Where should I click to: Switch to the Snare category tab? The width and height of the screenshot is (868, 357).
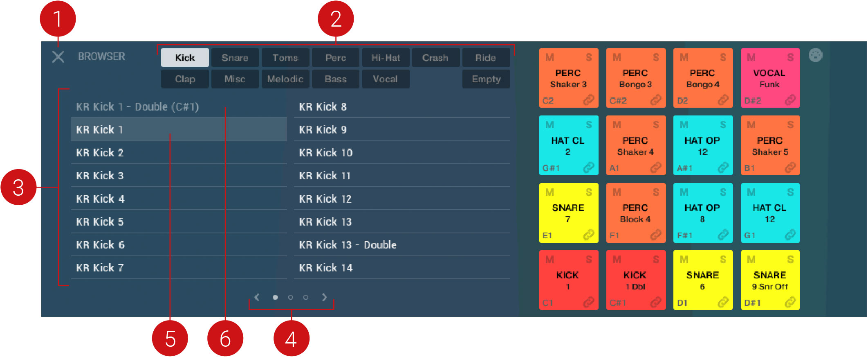pos(235,58)
